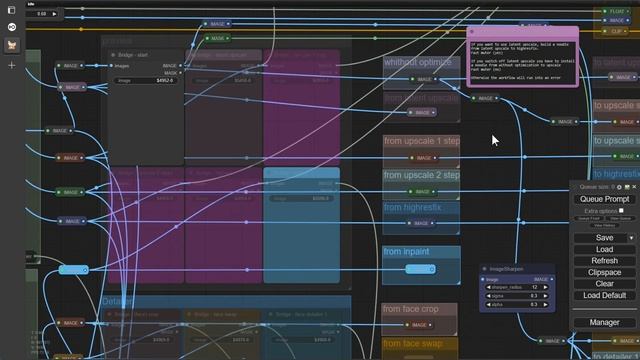
Task: Select the 'from upscale 2 step' group title
Action: (x=422, y=175)
